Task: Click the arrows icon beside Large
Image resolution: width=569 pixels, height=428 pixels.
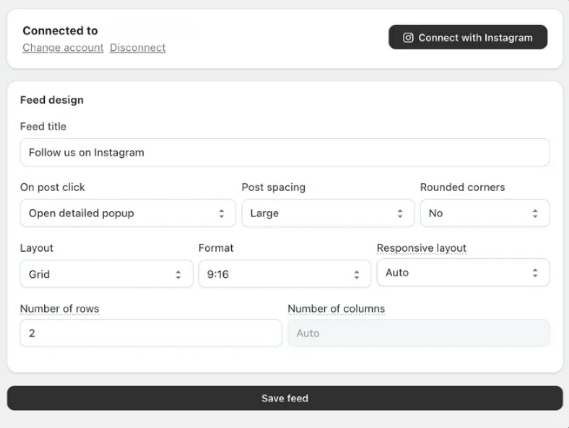Action: pyautogui.click(x=400, y=213)
